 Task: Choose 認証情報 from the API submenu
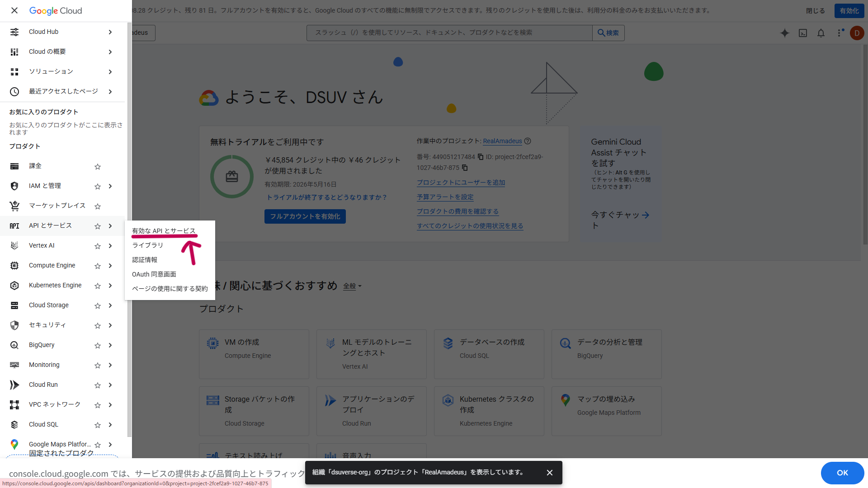pyautogui.click(x=145, y=259)
